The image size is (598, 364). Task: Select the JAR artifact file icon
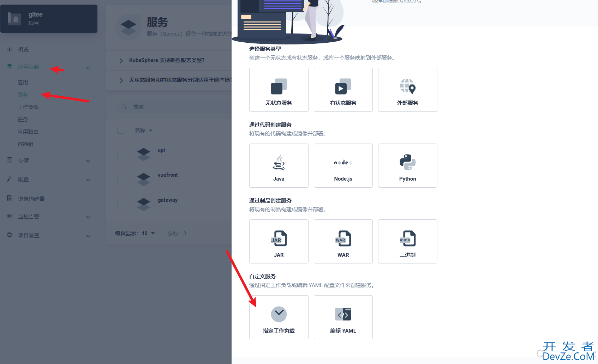point(279,238)
